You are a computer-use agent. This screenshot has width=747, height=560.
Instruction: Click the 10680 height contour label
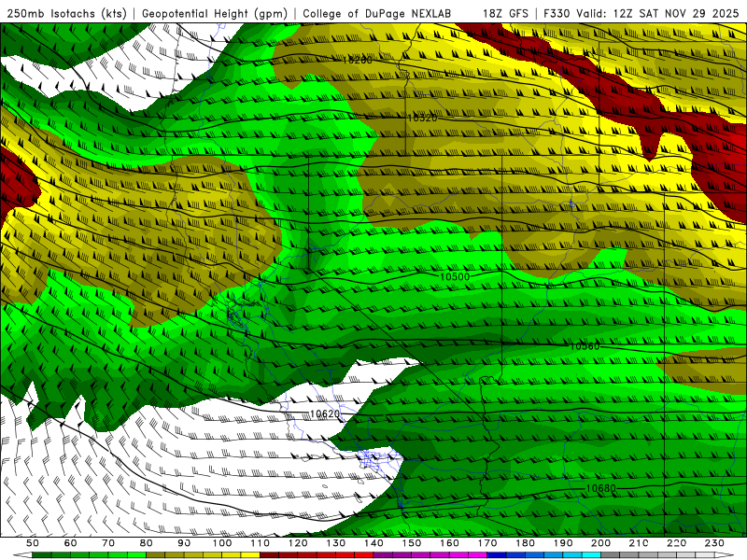pos(600,488)
